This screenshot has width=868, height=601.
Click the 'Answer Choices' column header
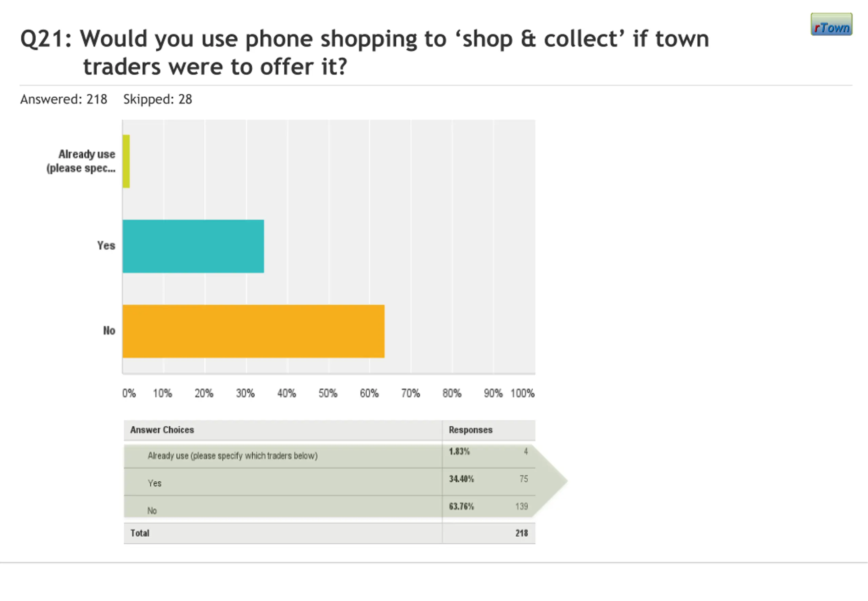tap(162, 430)
